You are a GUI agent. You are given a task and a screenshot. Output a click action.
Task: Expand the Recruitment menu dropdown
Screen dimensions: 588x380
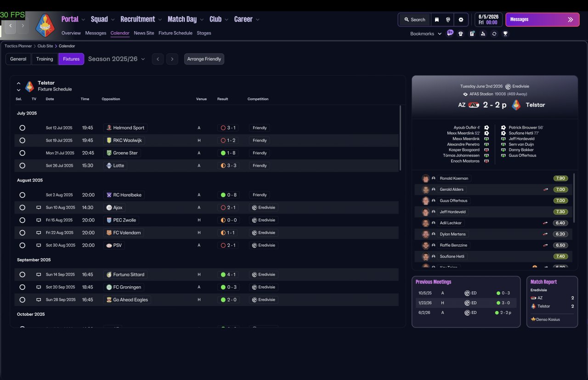160,20
